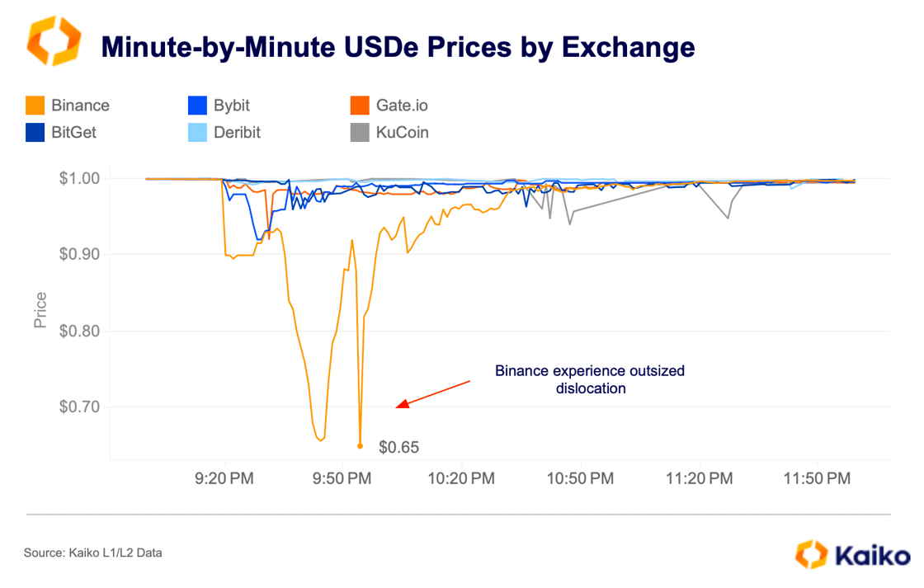Select the Deribit legend label
Viewport: 924px width, 588px height.
coord(237,132)
